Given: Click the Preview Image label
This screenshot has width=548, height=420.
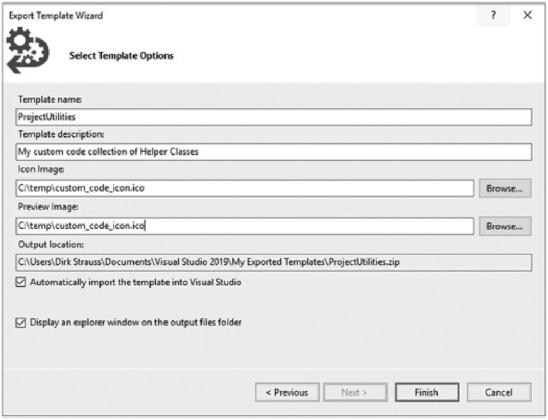Looking at the screenshot, I should click(48, 207).
